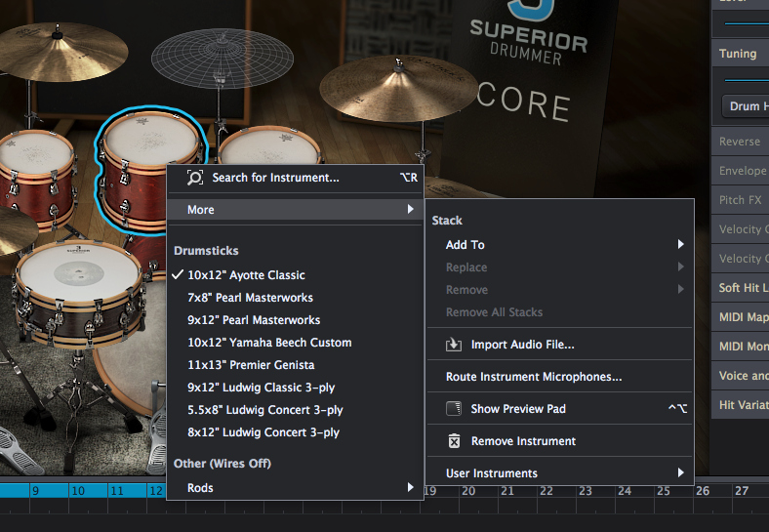
Task: Click bar 24 on the timeline ruler
Action: pos(625,491)
